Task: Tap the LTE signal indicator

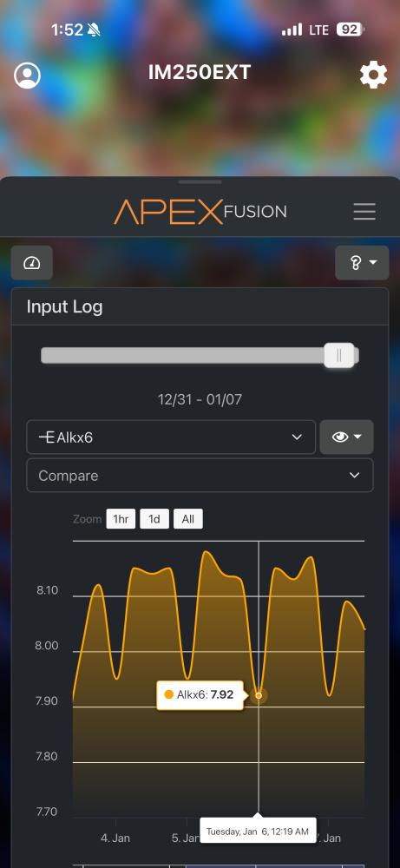Action: click(x=318, y=30)
